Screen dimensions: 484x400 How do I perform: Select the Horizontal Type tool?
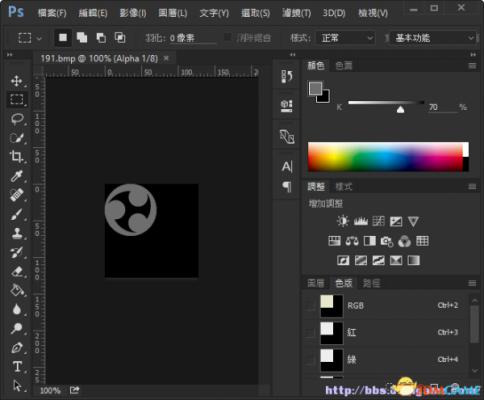(17, 366)
